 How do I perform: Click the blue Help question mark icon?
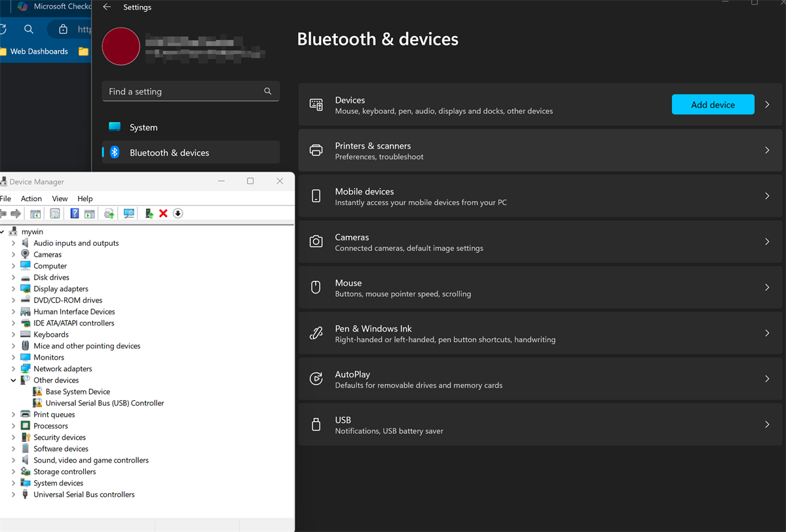(75, 214)
